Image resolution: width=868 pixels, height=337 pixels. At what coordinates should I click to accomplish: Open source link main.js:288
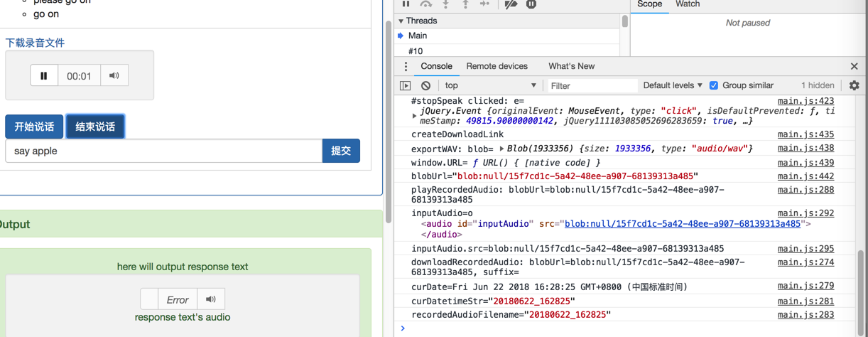click(x=805, y=190)
